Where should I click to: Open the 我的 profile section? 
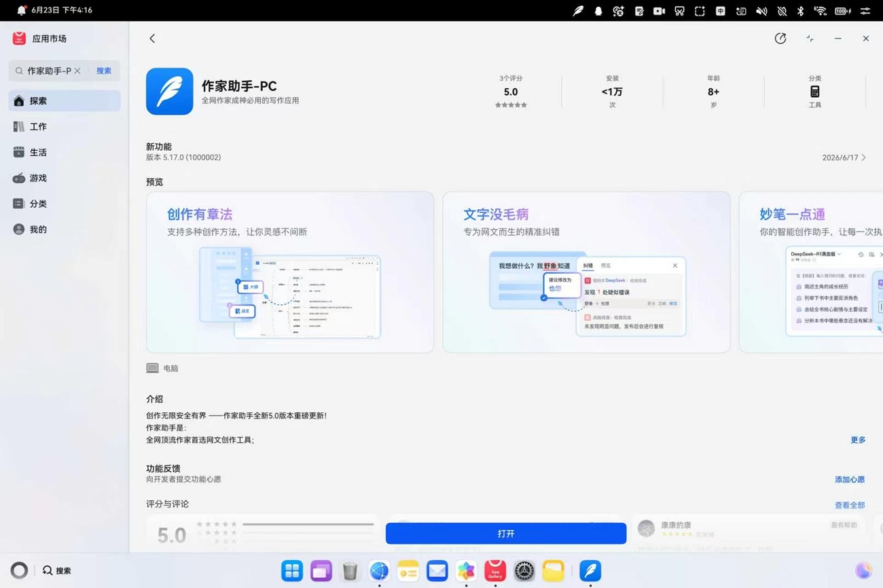click(x=65, y=229)
